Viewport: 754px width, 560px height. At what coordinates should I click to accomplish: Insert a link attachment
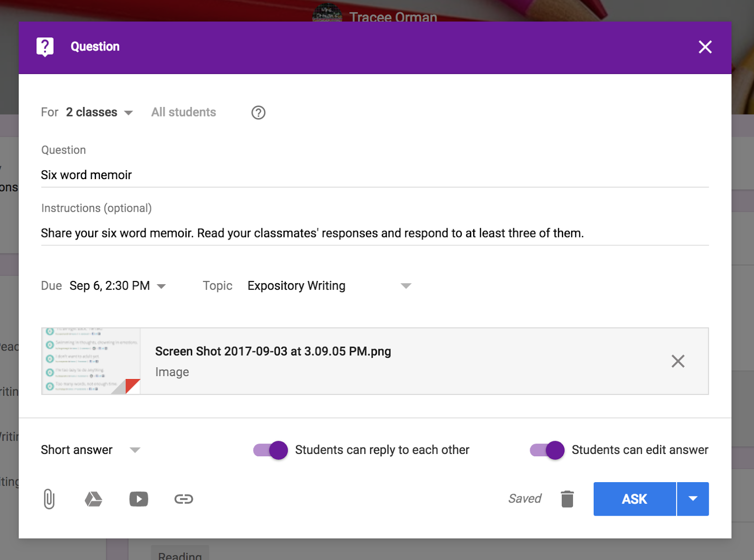(x=184, y=499)
